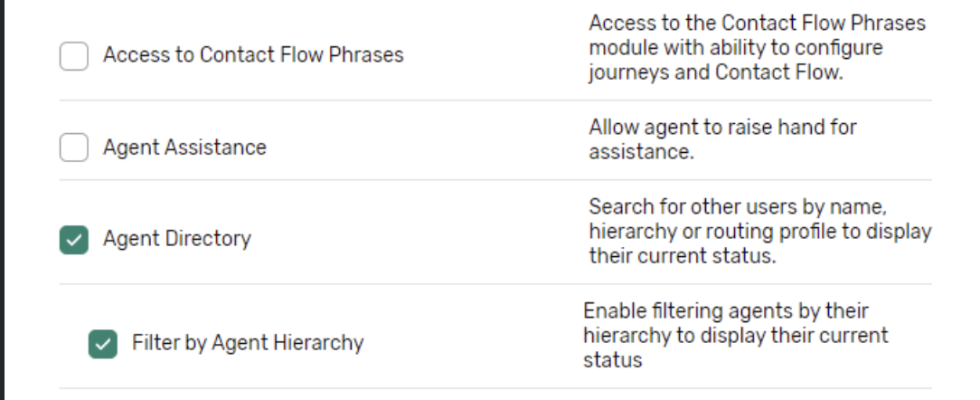
Task: Click the Filter by Agent Hierarchy label
Action: coord(248,343)
